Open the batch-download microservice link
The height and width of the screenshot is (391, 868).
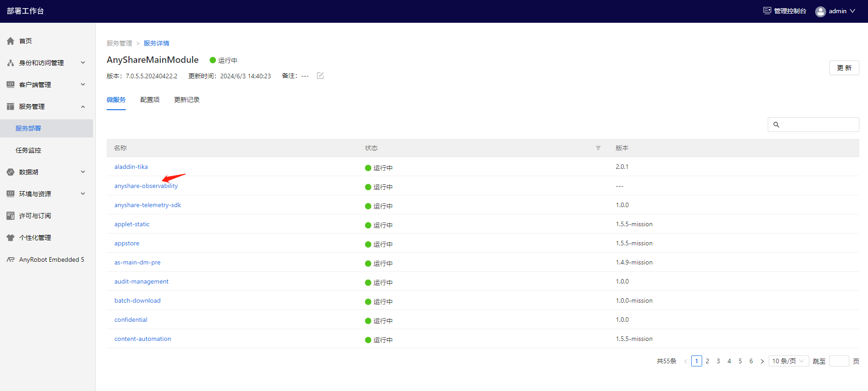(x=138, y=300)
